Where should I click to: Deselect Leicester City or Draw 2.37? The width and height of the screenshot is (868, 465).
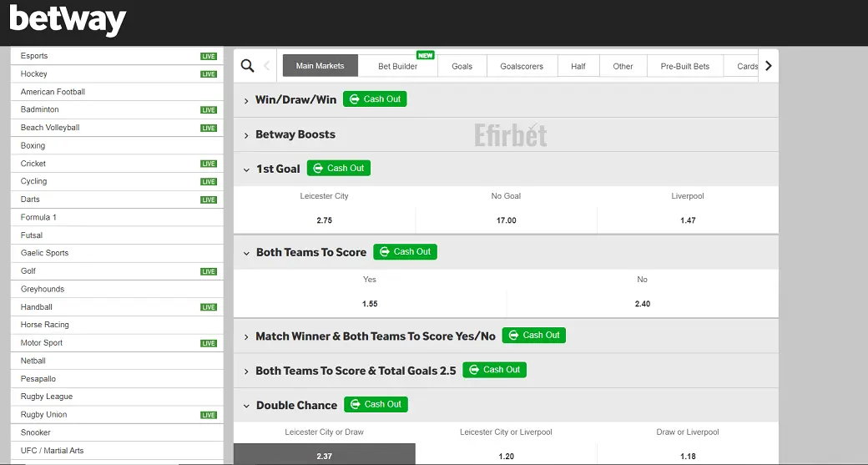coord(325,454)
